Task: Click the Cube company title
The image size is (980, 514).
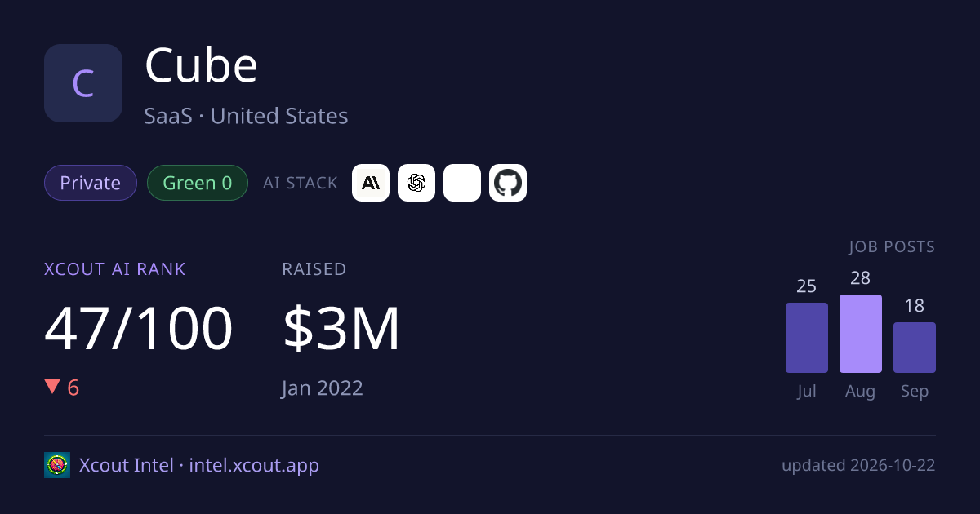Action: (x=201, y=66)
